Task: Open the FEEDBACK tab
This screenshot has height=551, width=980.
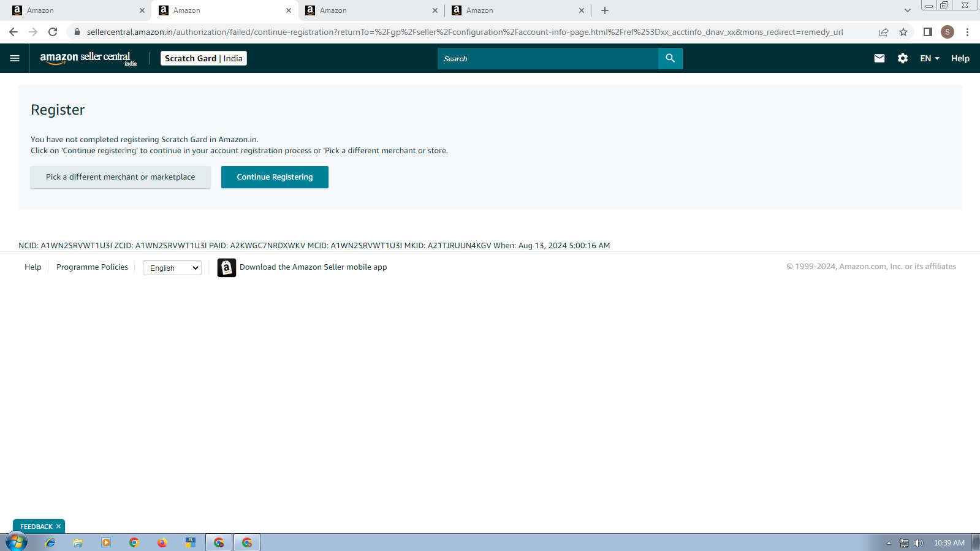Action: click(36, 526)
